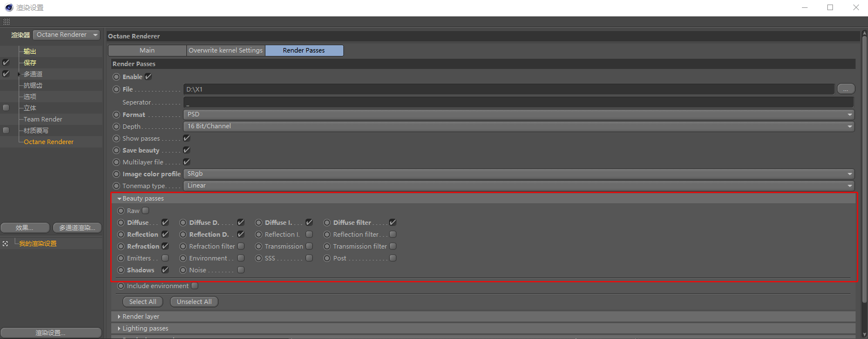Click the preset icon beside 我的渲染设置
This screenshot has height=339, width=868.
[x=5, y=244]
